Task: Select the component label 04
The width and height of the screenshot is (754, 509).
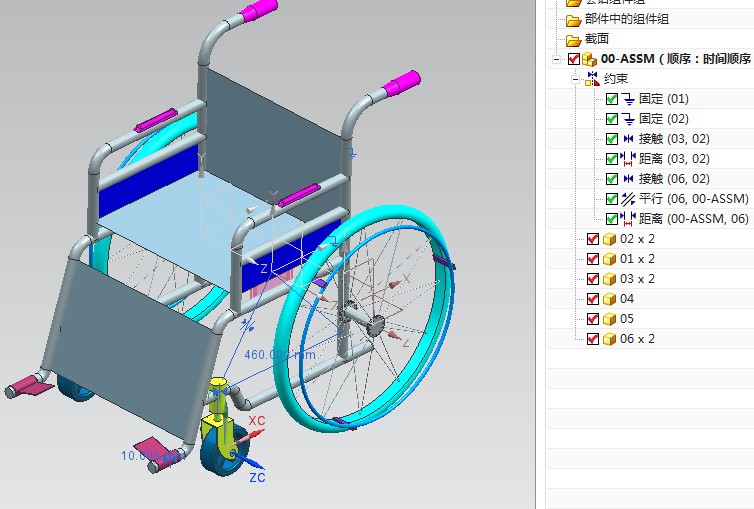Action: (x=627, y=299)
